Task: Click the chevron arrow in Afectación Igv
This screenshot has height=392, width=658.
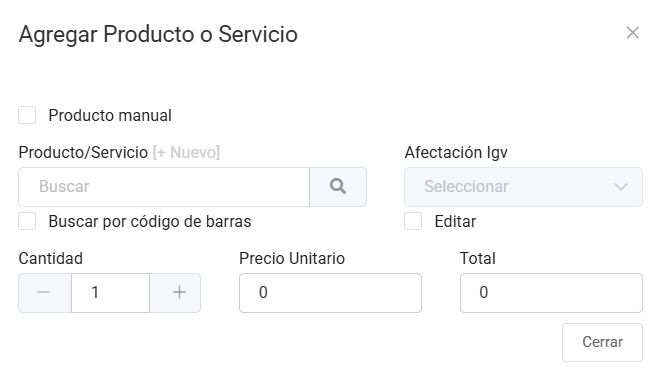Action: point(621,187)
